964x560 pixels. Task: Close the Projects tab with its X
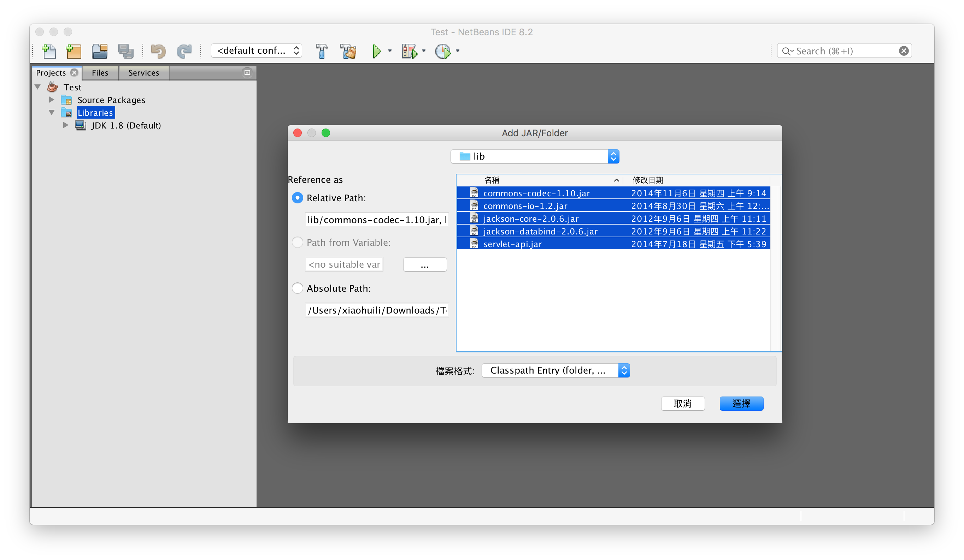[74, 73]
